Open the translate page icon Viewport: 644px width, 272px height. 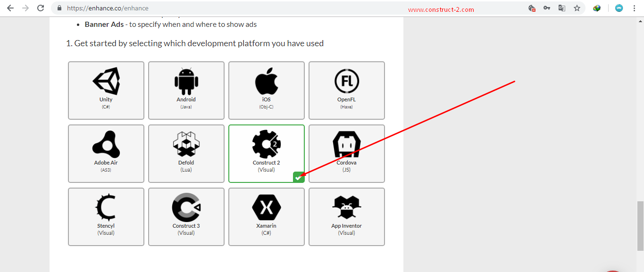point(562,8)
